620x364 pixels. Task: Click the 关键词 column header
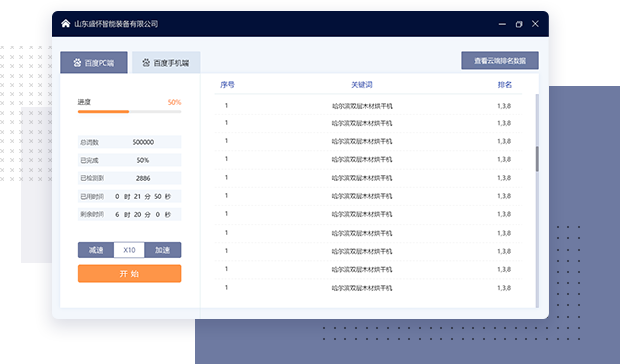(362, 84)
